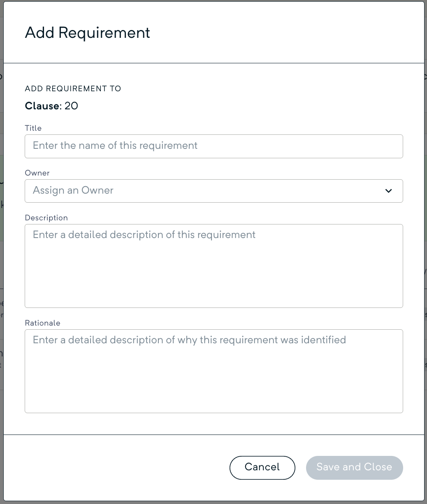Screen dimensions: 427x504
Task: Click the Title field label
Action: pos(33,128)
